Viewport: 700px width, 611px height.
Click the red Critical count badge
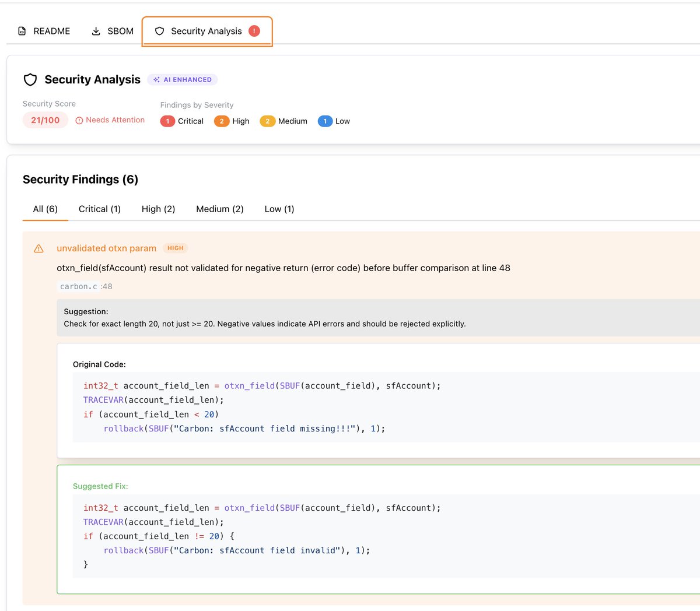pos(167,121)
